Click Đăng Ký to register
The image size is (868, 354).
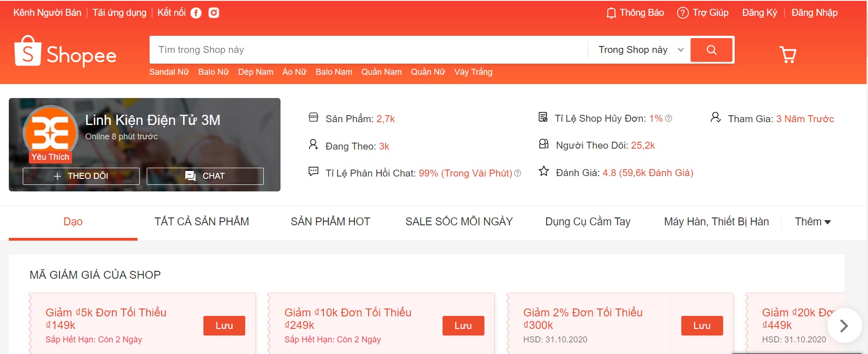(759, 13)
